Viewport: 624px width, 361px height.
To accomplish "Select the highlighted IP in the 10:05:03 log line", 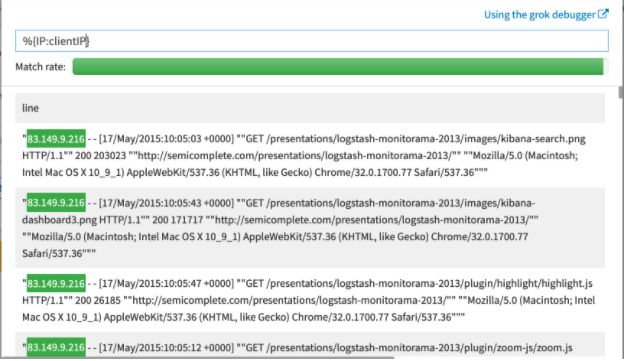I will (56, 139).
